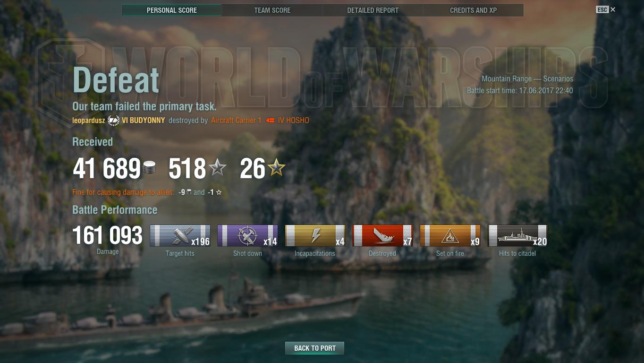Select the Incapacitations lightning ribbon
Screen dimensions: 644x363
pos(315,235)
